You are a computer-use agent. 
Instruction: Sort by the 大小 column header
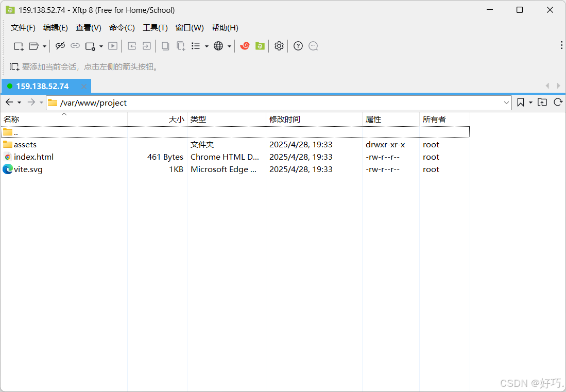(x=158, y=119)
